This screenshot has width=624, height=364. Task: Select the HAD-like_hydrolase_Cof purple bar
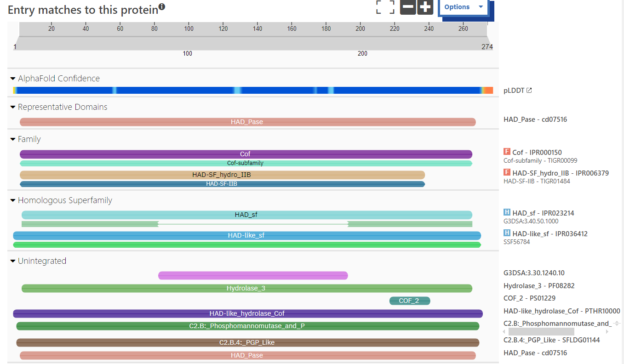[248, 313]
